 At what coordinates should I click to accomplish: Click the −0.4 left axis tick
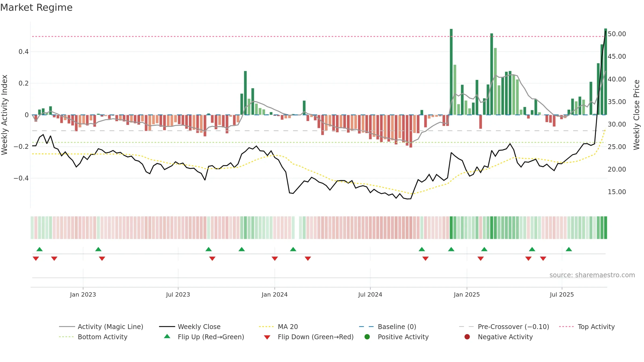point(21,178)
